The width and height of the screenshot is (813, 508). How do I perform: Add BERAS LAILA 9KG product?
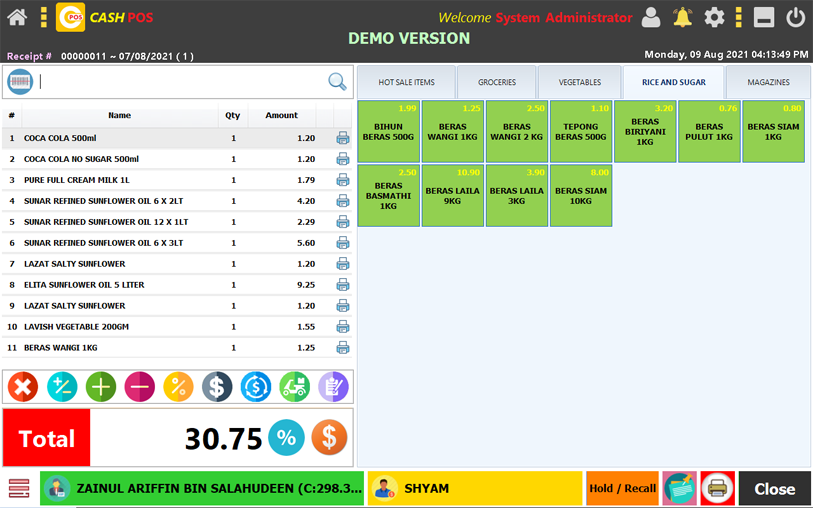tap(453, 195)
